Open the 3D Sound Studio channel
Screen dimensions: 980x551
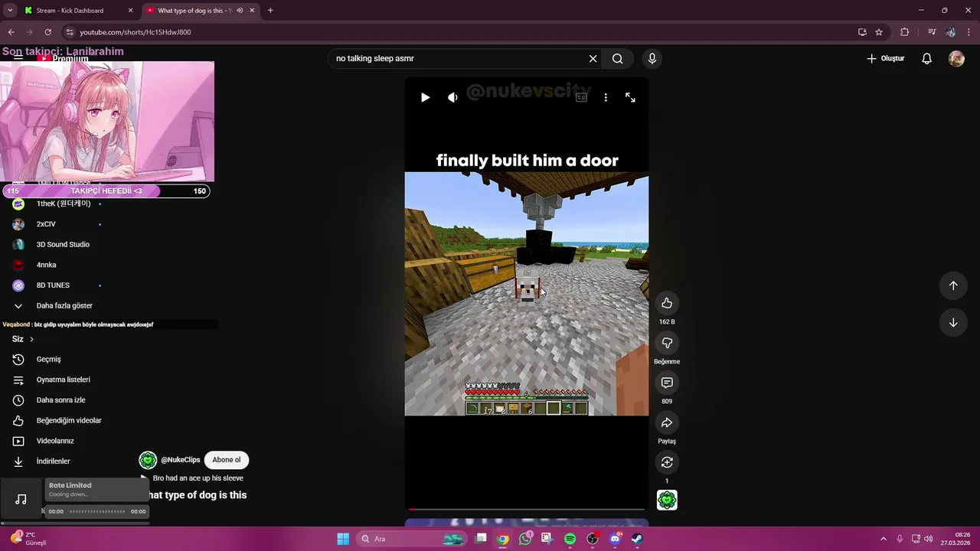[63, 244]
